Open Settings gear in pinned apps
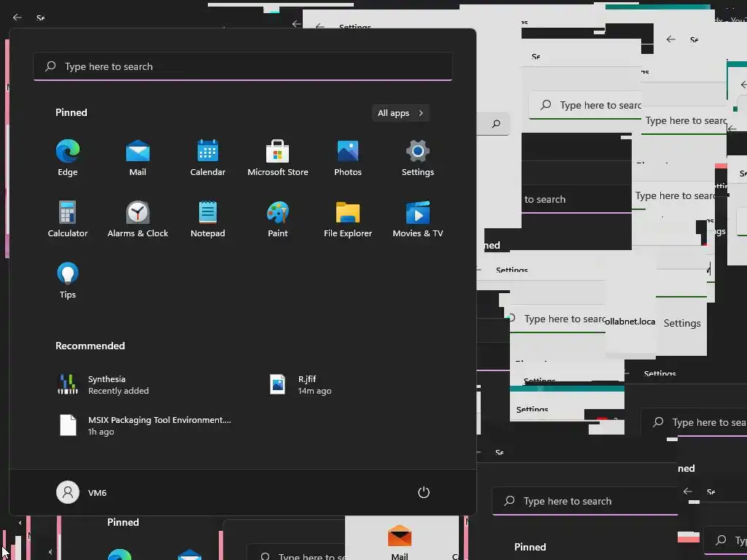Viewport: 747px width, 560px height. (x=418, y=158)
